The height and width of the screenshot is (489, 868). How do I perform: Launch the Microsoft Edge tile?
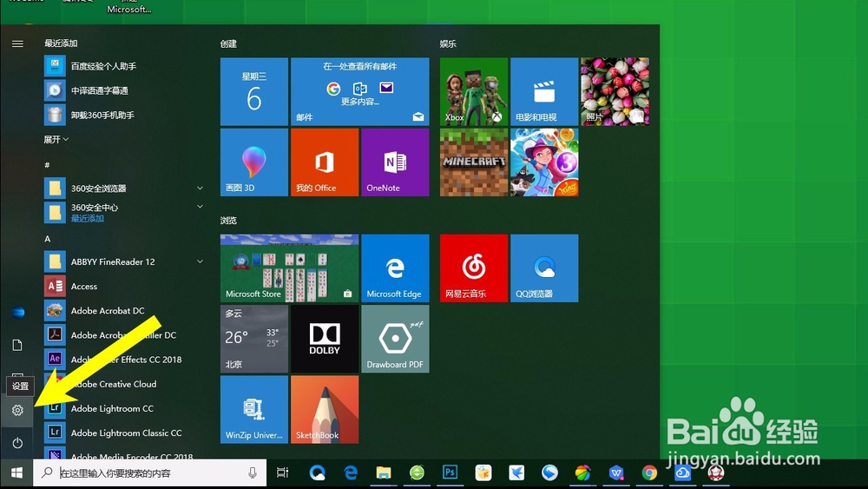coord(395,268)
